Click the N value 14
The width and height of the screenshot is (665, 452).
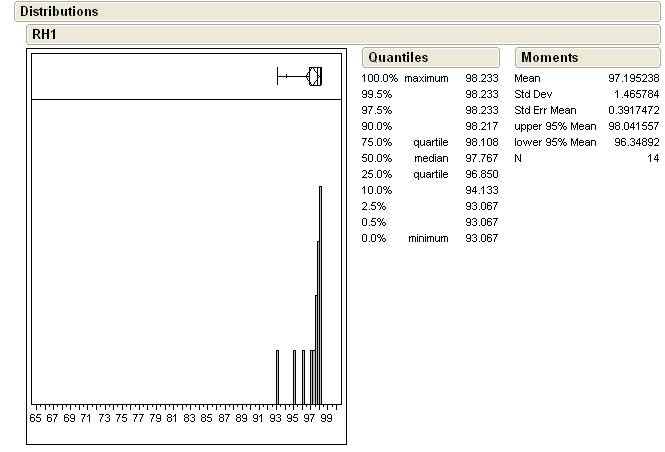[653, 158]
